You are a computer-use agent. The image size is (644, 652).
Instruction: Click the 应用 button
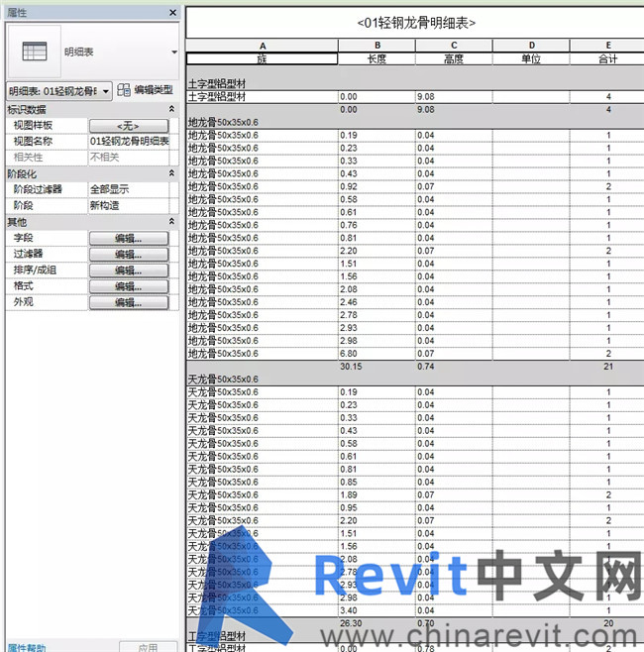[x=148, y=647]
